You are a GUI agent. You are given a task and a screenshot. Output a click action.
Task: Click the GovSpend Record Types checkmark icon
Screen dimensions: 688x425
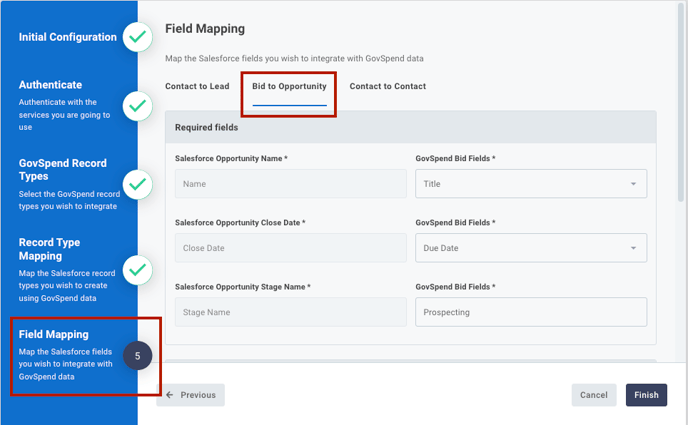click(x=137, y=185)
